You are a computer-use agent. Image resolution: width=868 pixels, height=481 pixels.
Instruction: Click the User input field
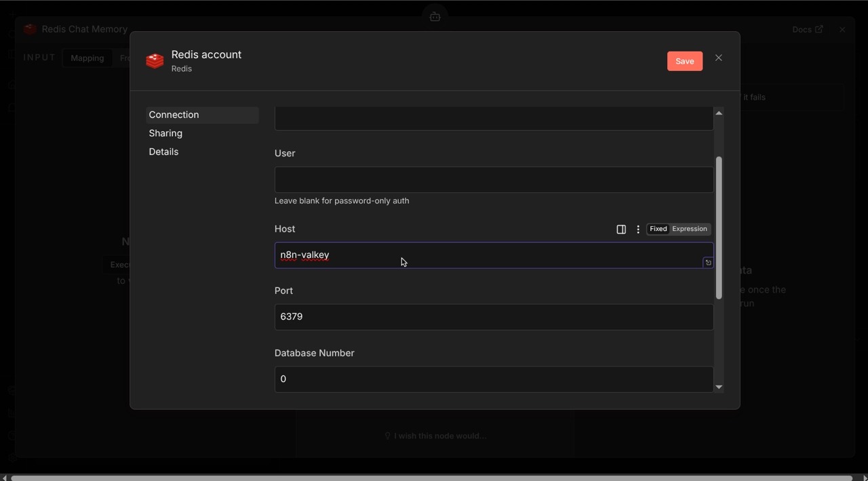pos(494,180)
